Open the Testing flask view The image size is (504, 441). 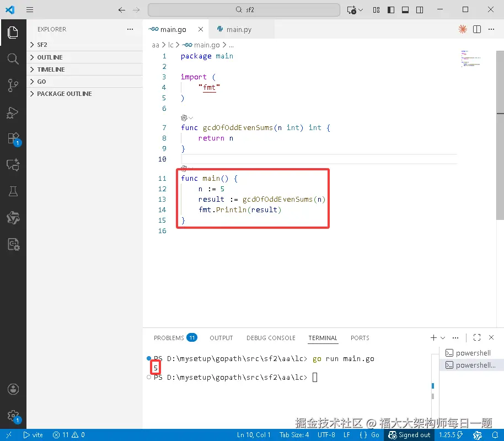click(13, 191)
